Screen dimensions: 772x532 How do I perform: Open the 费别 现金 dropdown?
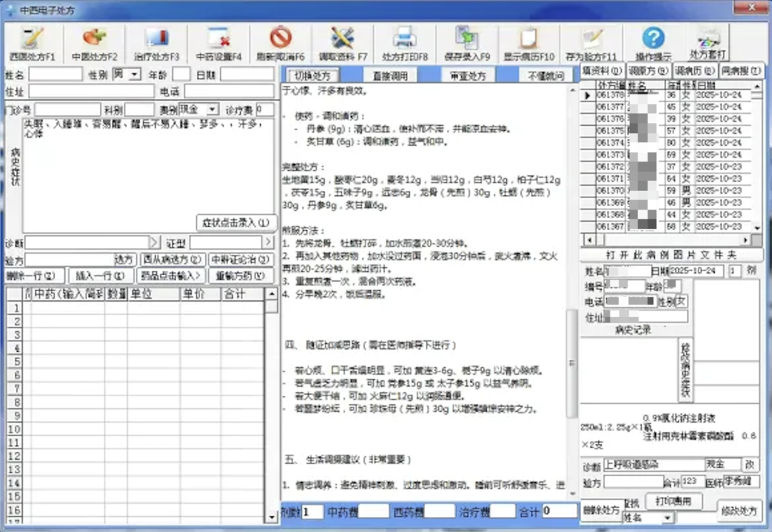tap(212, 109)
